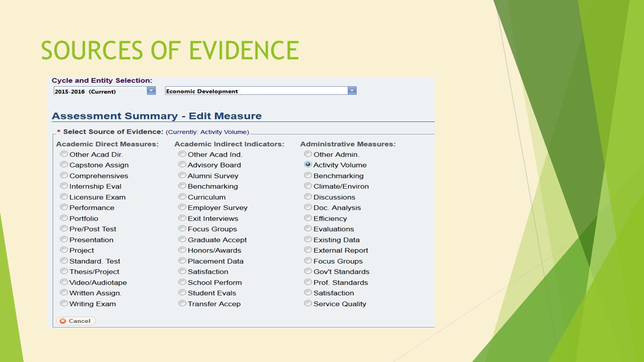
Task: Choose the Portfolio option
Action: (x=64, y=218)
